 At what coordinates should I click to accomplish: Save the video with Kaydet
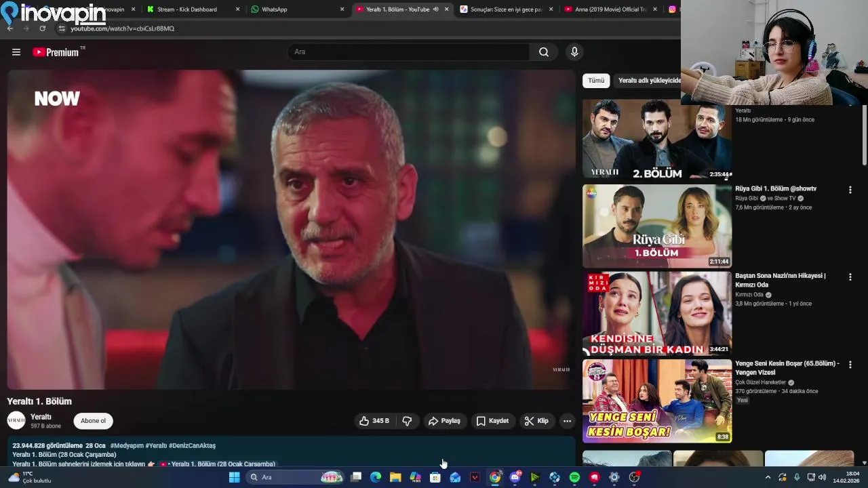tap(492, 421)
